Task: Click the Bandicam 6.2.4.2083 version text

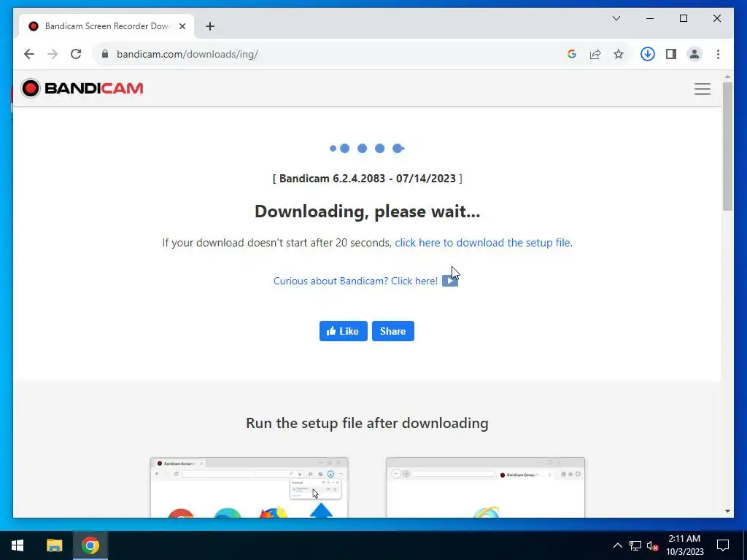Action: pos(368,179)
